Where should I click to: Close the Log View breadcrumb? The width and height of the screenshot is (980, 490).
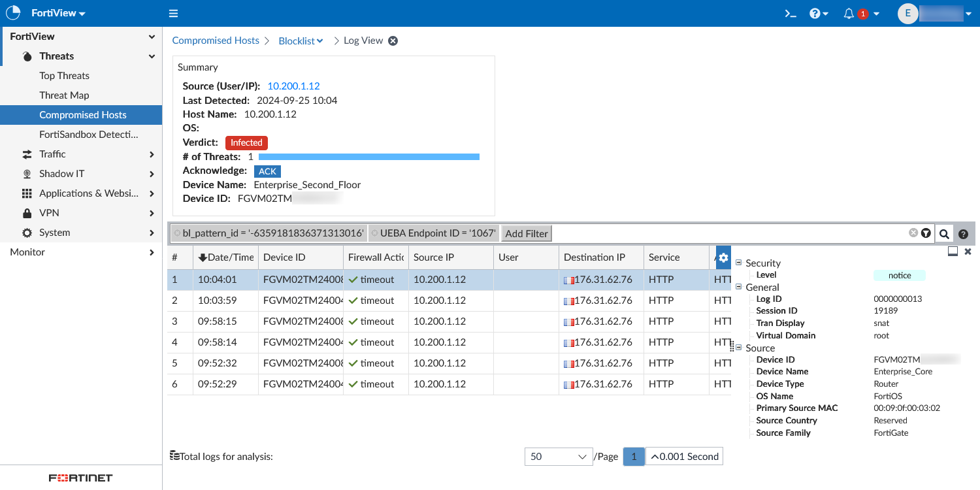point(393,41)
